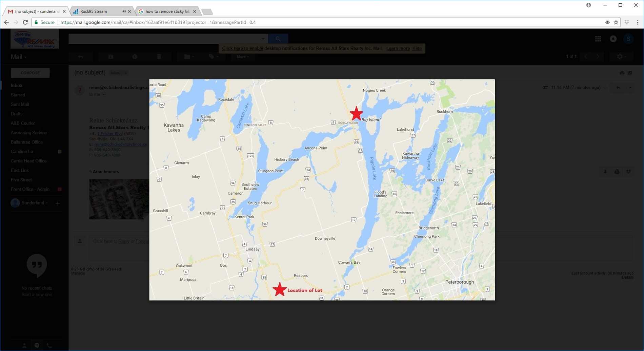Switch to the Rock95 Stream browser tab
This screenshot has height=351, width=644.
pos(102,12)
